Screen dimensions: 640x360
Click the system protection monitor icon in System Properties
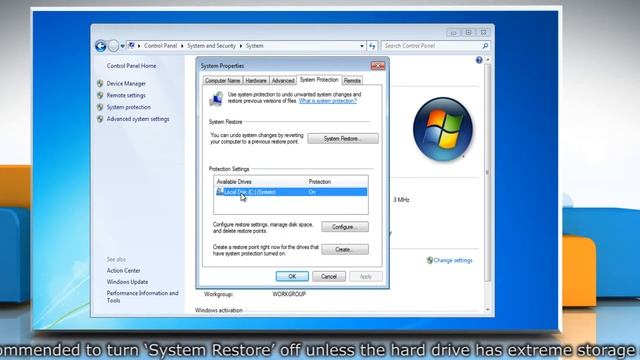pos(216,99)
